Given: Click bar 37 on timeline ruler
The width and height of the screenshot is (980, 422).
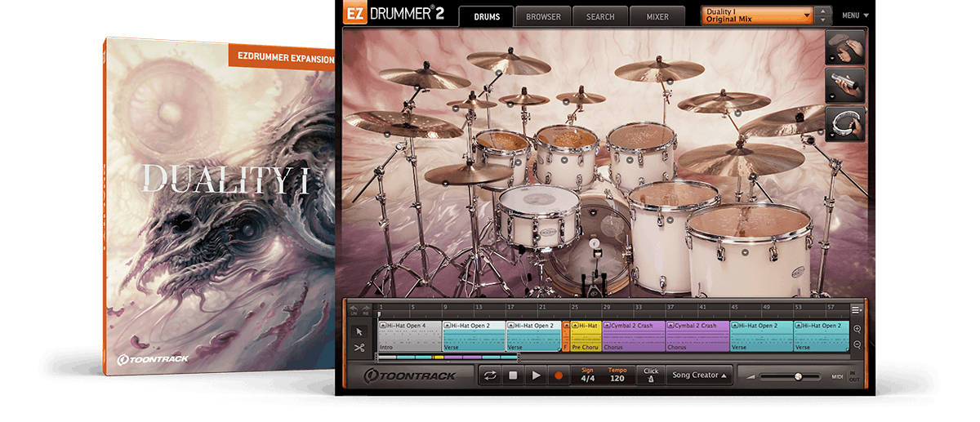Looking at the screenshot, I should point(670,308).
